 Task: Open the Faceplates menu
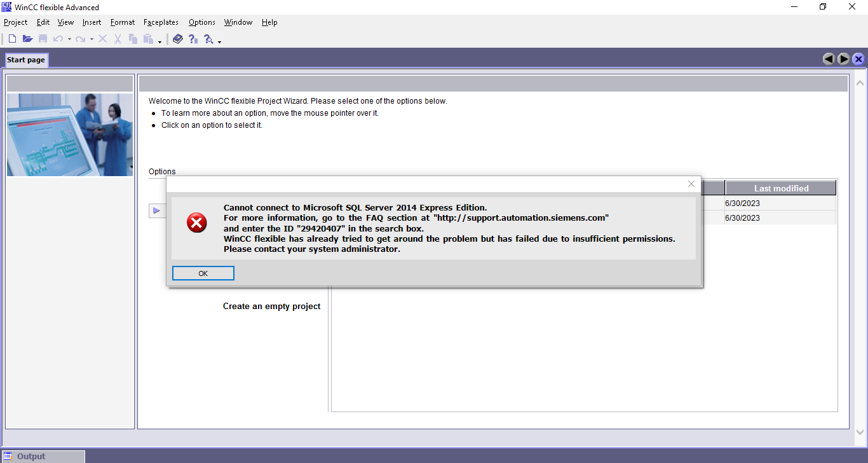[161, 22]
